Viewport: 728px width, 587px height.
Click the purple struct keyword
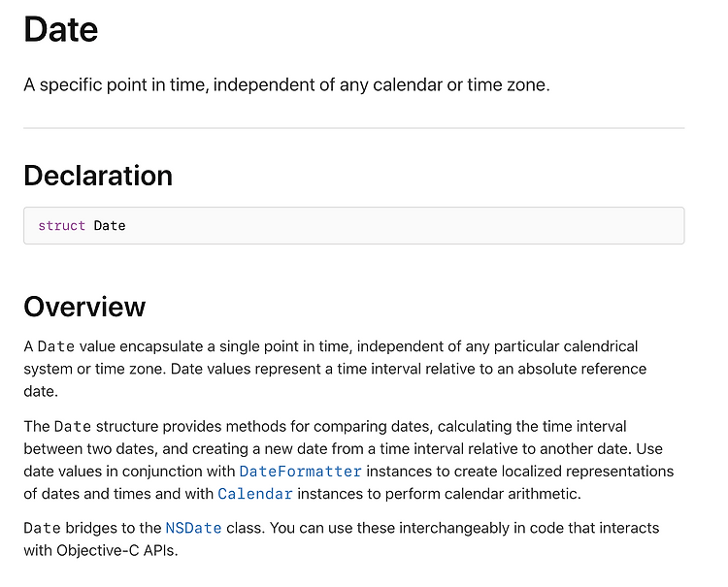(x=62, y=226)
